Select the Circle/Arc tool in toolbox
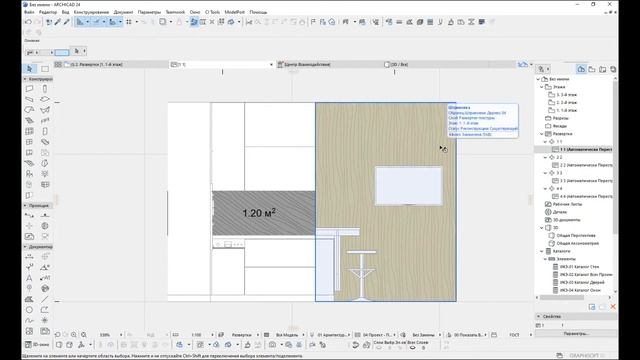The image size is (640, 360). click(29, 310)
